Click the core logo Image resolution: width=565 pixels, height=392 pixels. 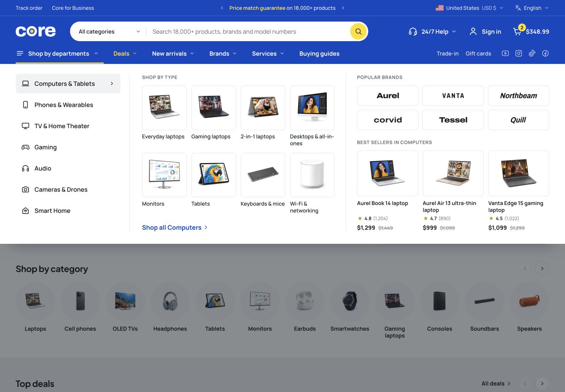tap(36, 31)
